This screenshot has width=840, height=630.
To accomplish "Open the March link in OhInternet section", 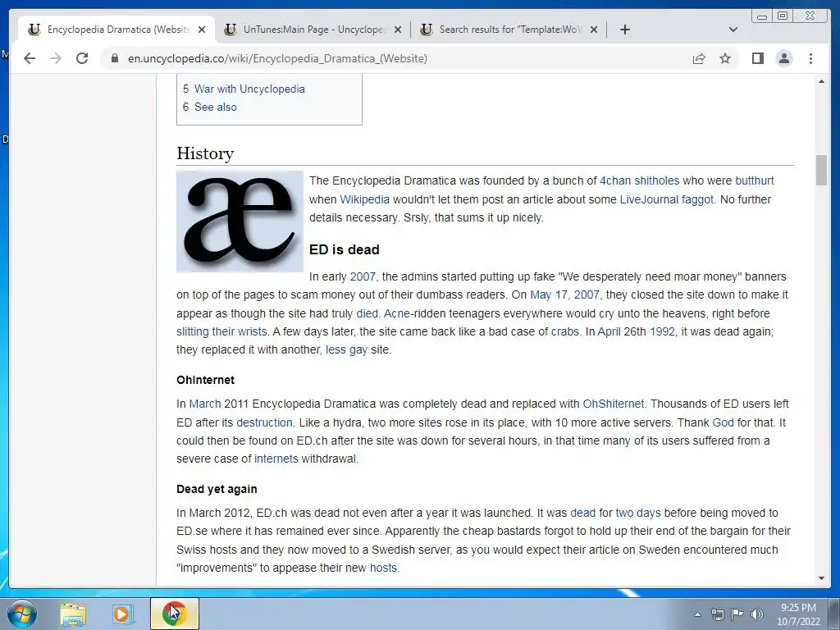I will coord(204,404).
